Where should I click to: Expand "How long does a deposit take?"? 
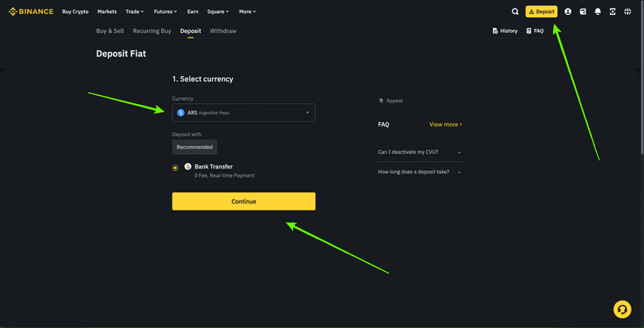coord(419,172)
